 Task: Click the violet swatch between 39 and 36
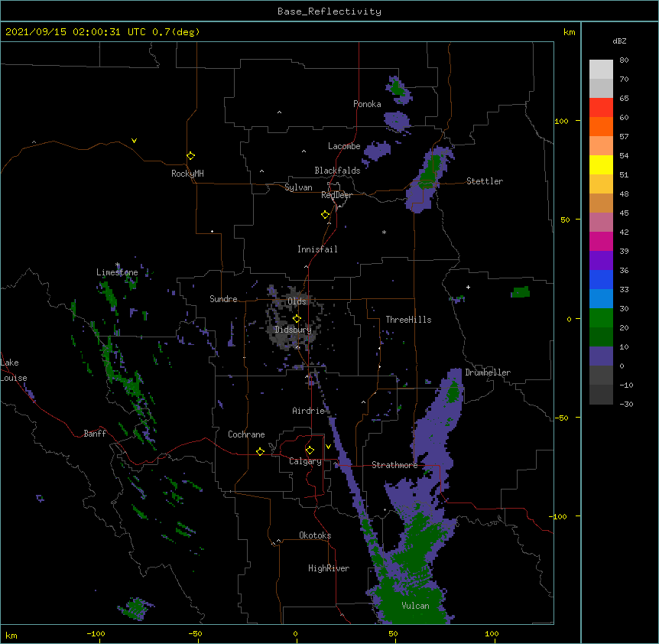pyautogui.click(x=601, y=261)
